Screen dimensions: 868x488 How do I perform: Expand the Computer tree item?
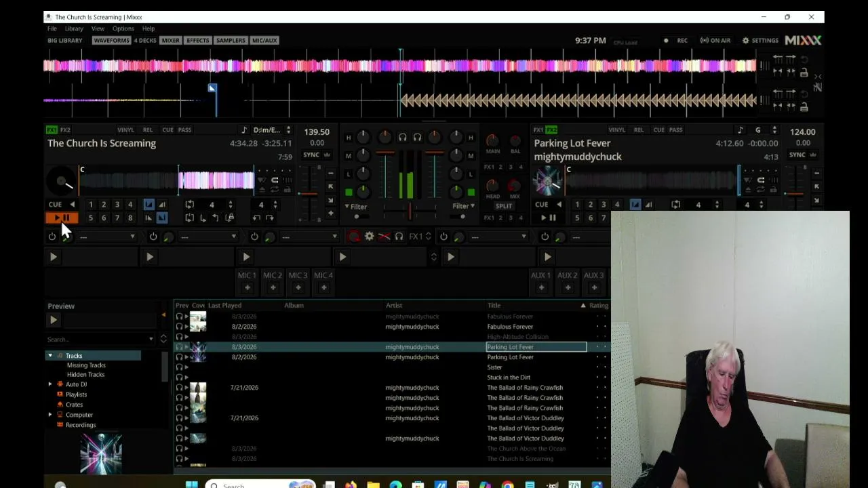[50, 415]
